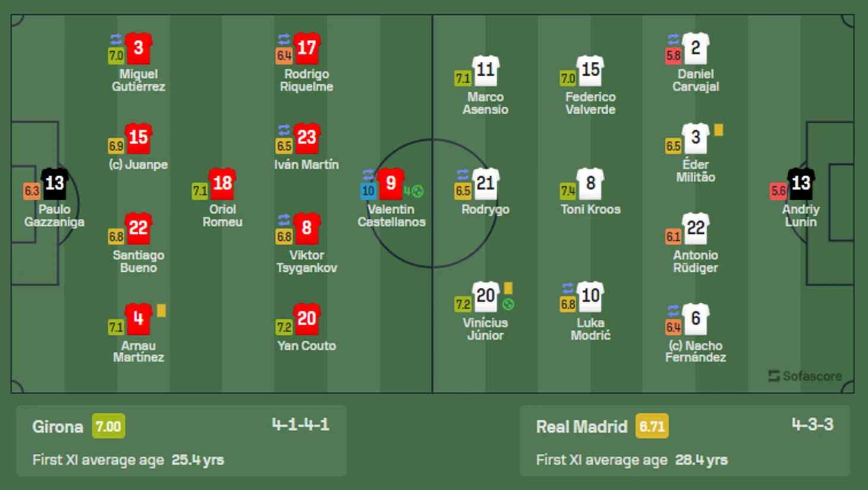
Task: Select Andriy Lunin's black number 13 jersey
Action: [801, 184]
